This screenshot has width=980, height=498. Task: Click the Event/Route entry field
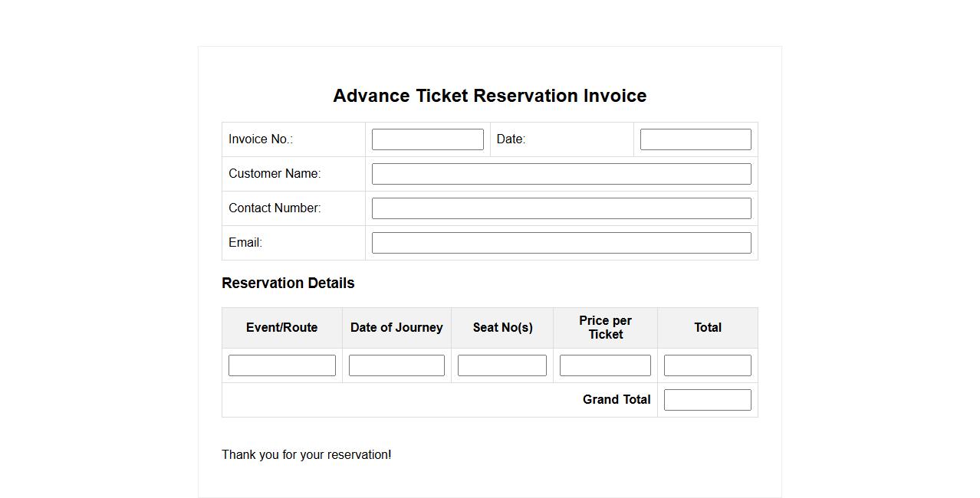point(281,365)
